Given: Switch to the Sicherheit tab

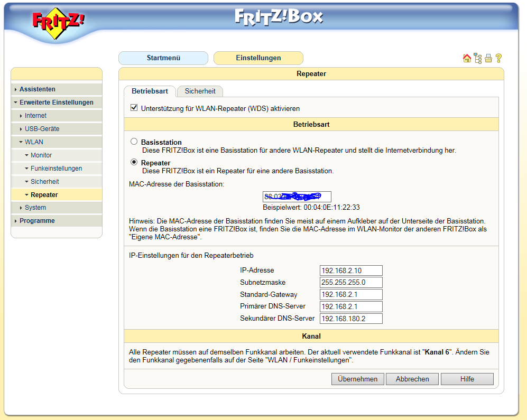Looking at the screenshot, I should (200, 91).
